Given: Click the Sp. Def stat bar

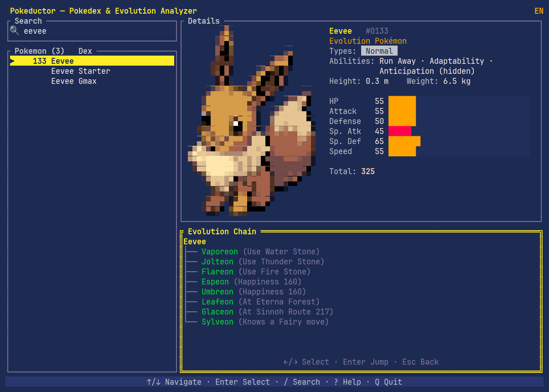Looking at the screenshot, I should pos(404,141).
